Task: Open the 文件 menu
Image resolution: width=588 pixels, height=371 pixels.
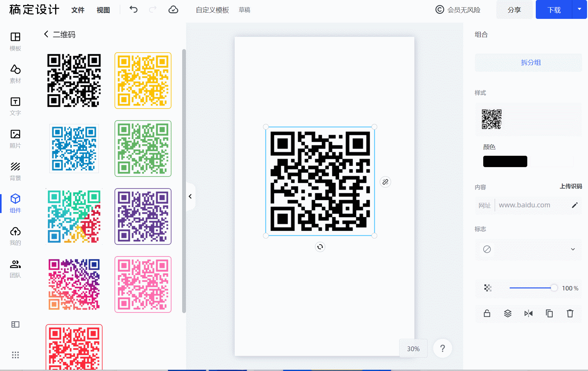Action: coord(78,10)
